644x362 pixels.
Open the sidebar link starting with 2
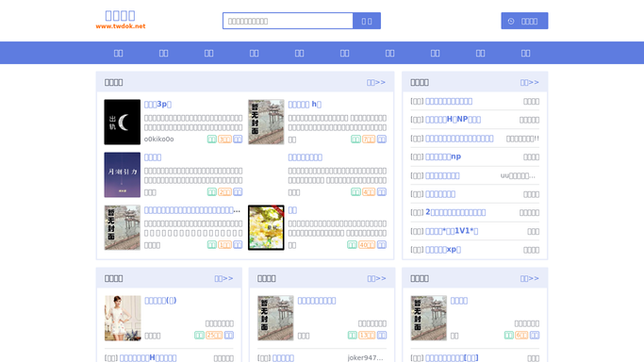tap(455, 212)
